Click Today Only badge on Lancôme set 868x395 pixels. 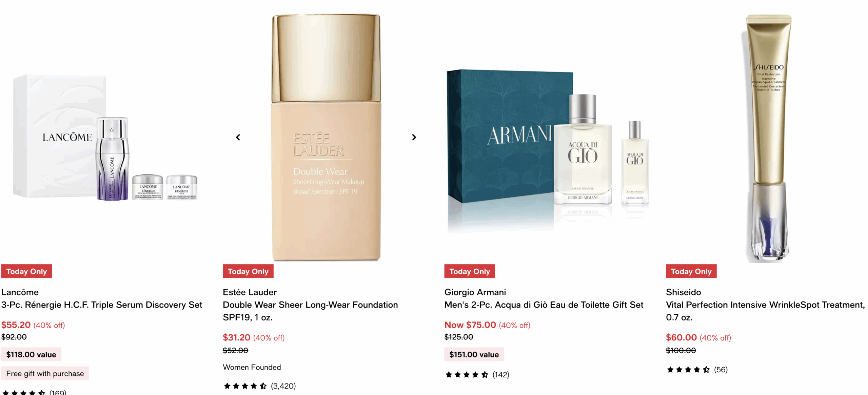(x=26, y=271)
